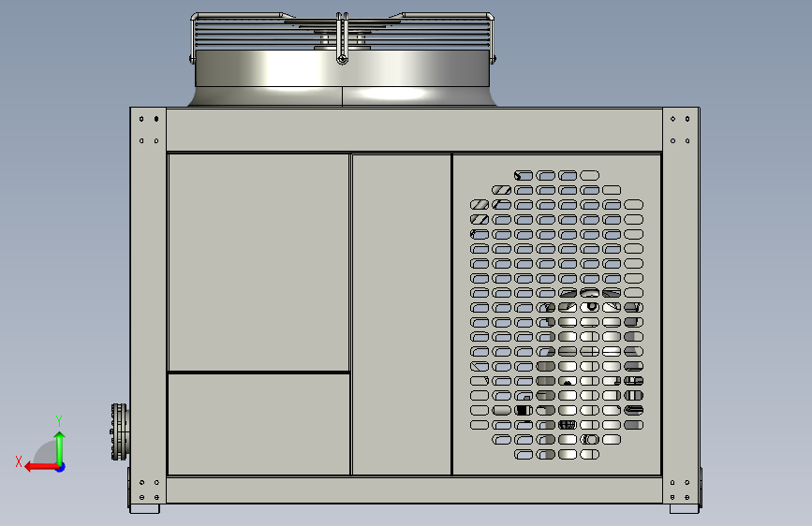Click the X label on the axis triad

19,461
